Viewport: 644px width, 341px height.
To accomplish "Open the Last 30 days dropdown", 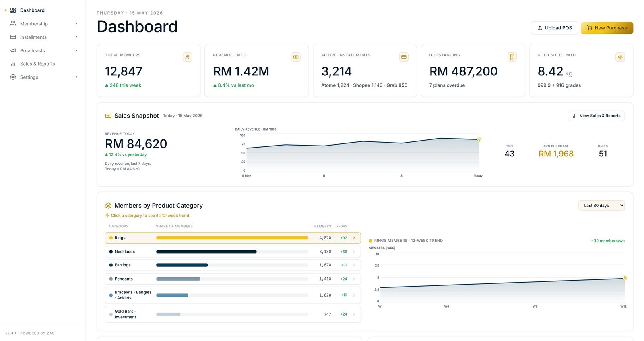I will coord(601,206).
